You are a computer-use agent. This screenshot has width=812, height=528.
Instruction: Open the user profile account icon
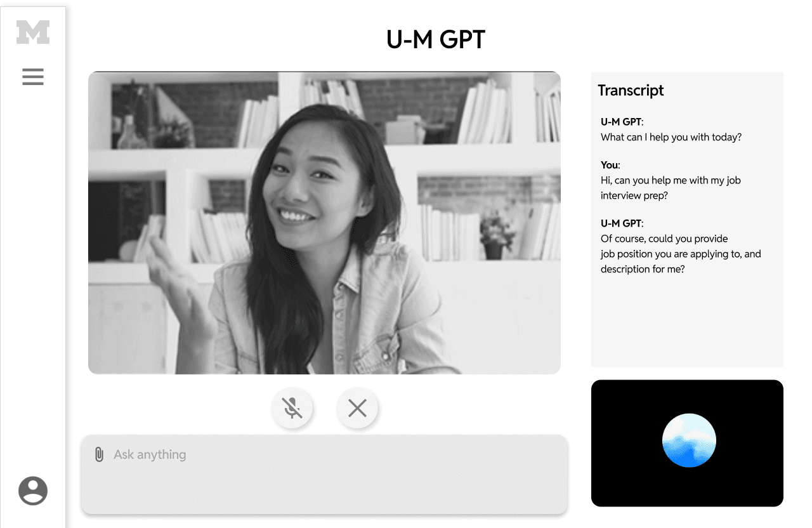coord(33,491)
